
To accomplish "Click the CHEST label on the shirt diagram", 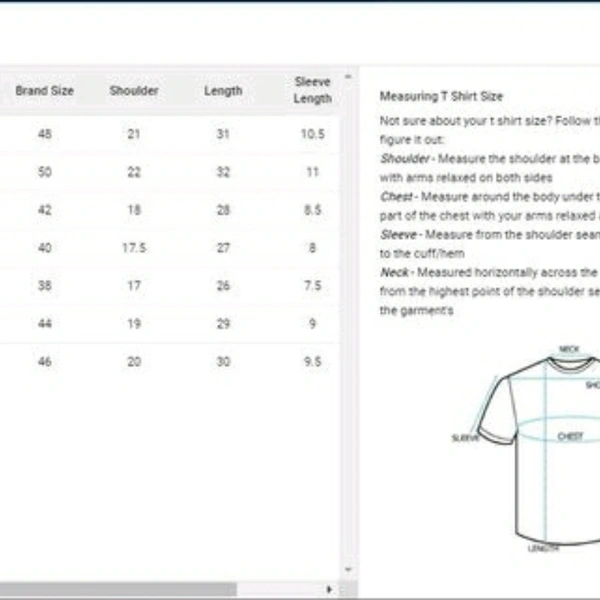I will coord(570,437).
